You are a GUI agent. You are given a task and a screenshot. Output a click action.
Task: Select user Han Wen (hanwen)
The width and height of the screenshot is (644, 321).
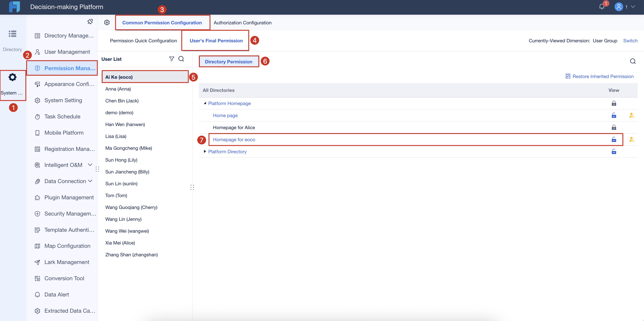tap(145, 124)
